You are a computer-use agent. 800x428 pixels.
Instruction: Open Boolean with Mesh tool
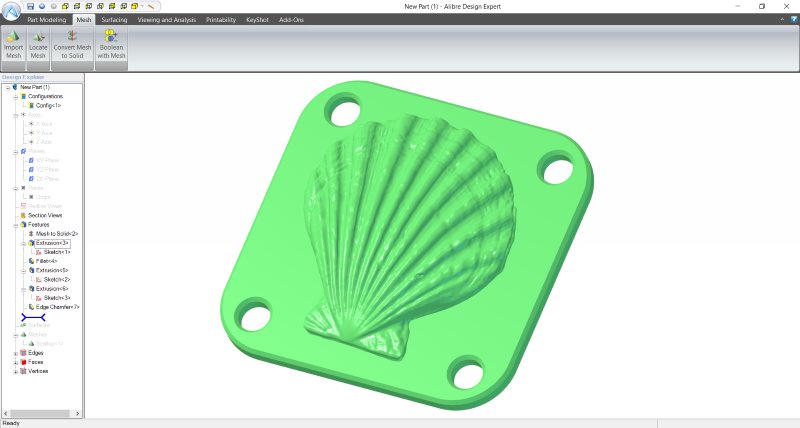(111, 47)
